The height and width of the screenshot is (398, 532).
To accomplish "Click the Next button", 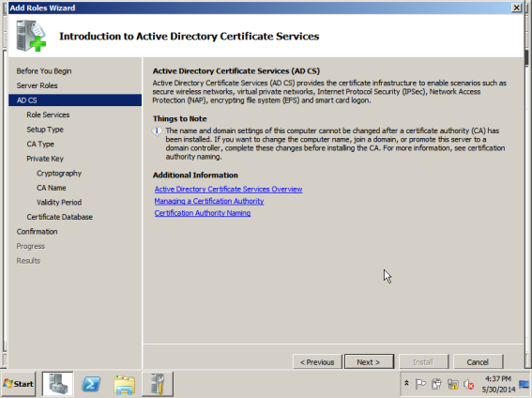I will tap(369, 362).
